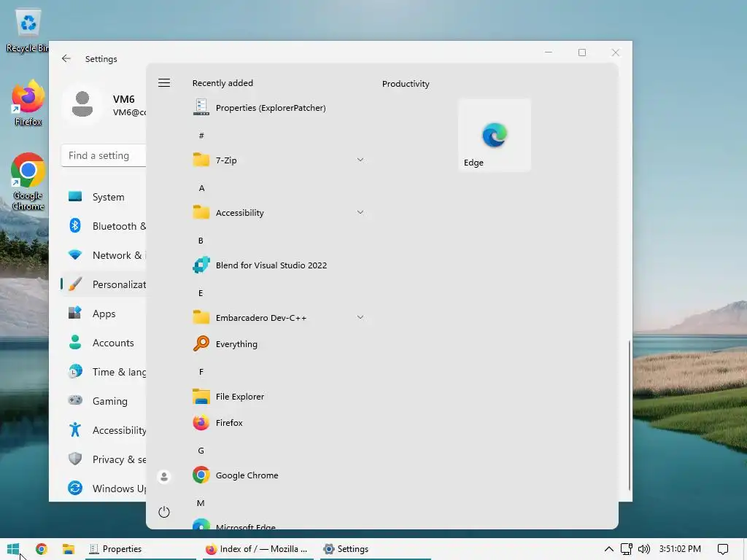Click the B letter header in app list
The width and height of the screenshot is (747, 560).
[201, 241]
